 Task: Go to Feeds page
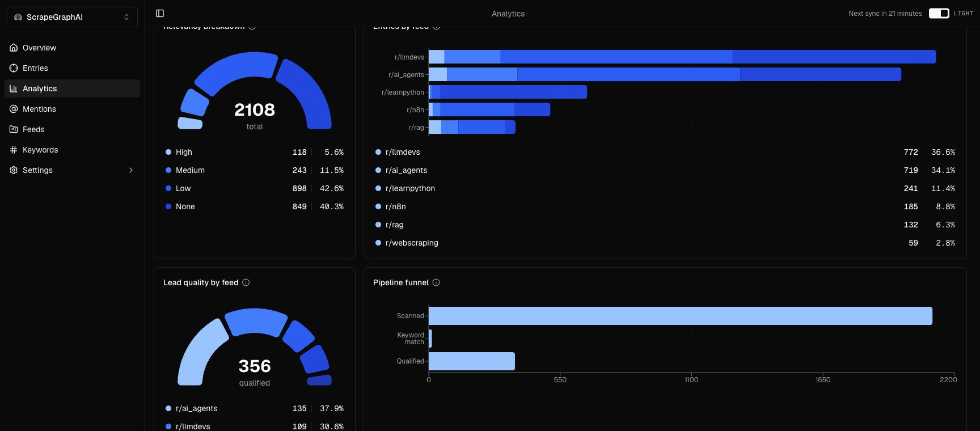[72, 129]
